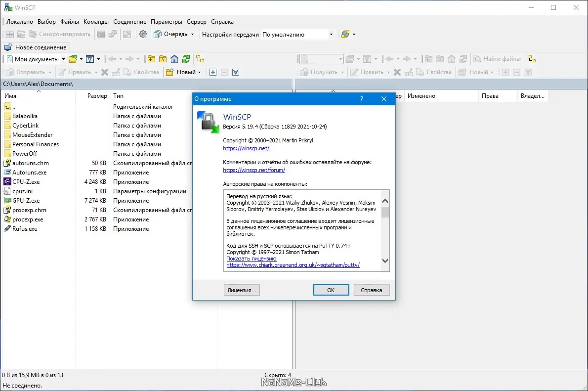Open the Справка menu
Image resolution: width=588 pixels, height=391 pixels.
coord(222,22)
